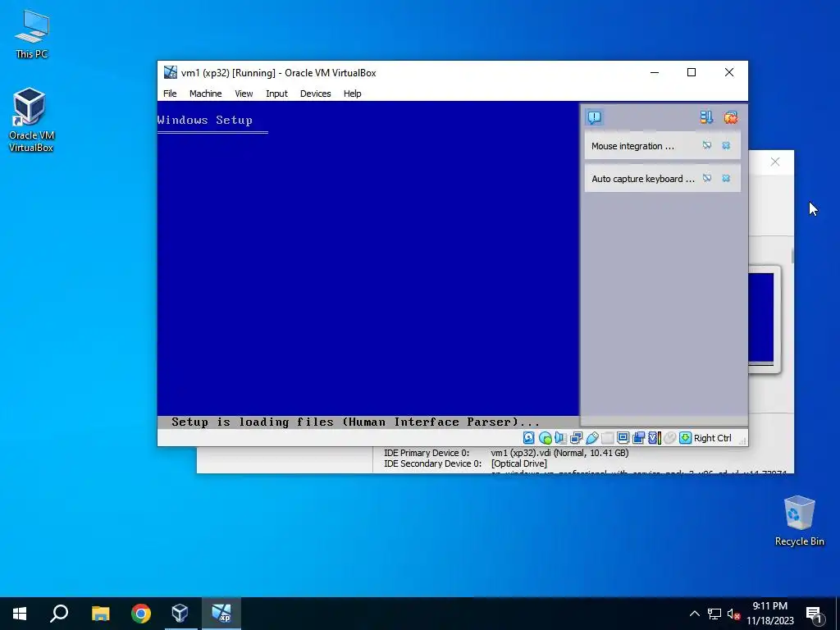Select the This PC desktop icon
The height and width of the screenshot is (630, 840).
tap(32, 33)
